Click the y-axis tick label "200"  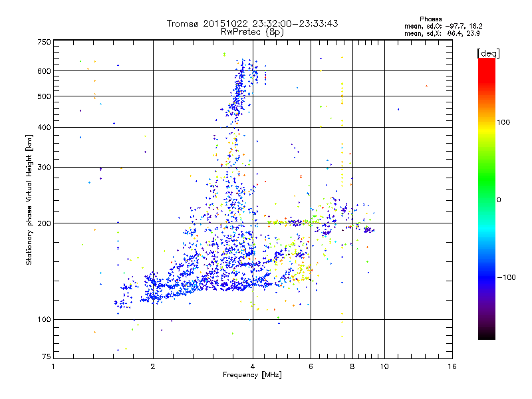(44, 223)
